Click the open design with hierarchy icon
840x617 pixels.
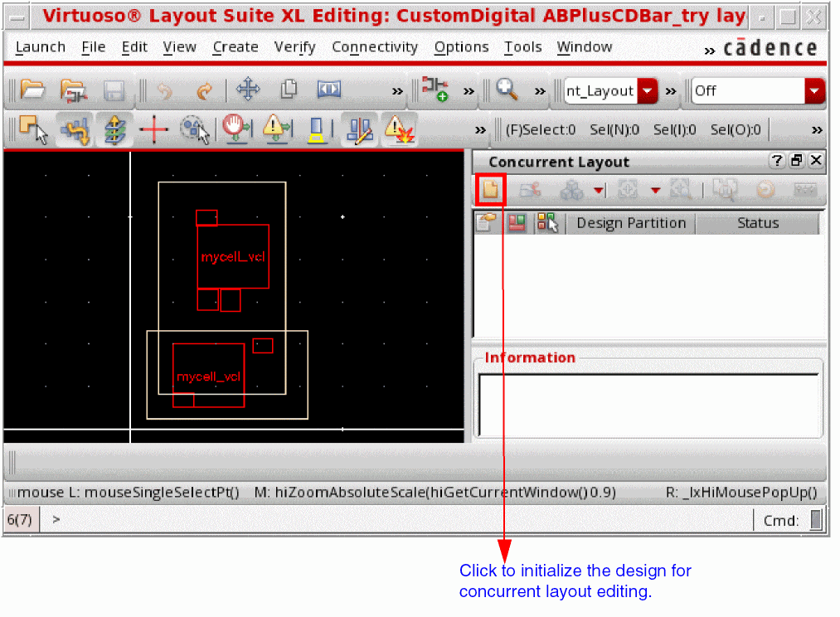74,90
